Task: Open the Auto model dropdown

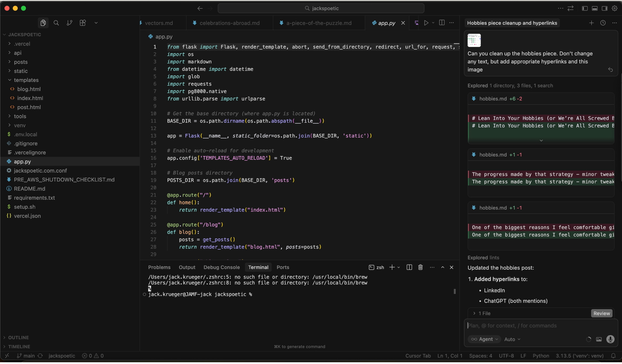Action: 512,339
